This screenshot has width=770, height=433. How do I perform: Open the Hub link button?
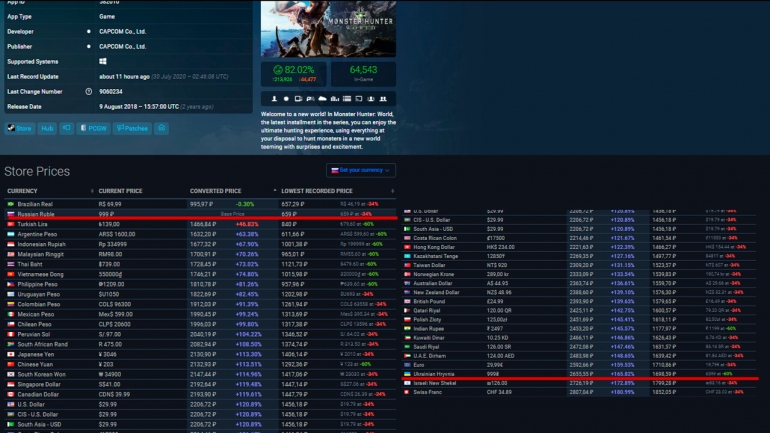(47, 129)
